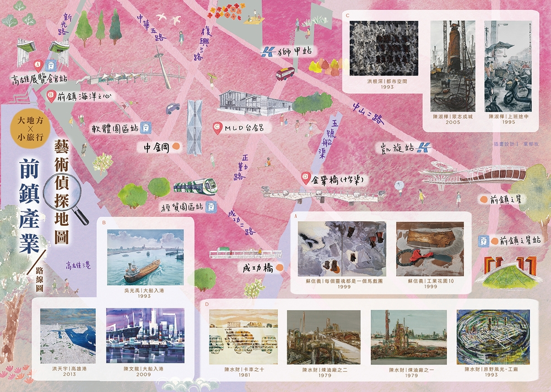
Task: Click the red bus illustration
Action: pos(285,74)
